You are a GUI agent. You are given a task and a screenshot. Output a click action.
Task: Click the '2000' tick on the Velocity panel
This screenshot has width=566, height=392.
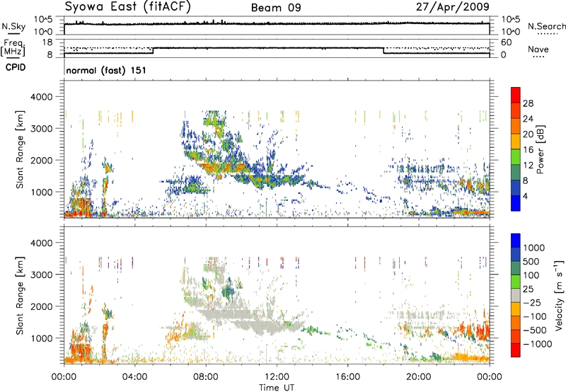(41, 306)
